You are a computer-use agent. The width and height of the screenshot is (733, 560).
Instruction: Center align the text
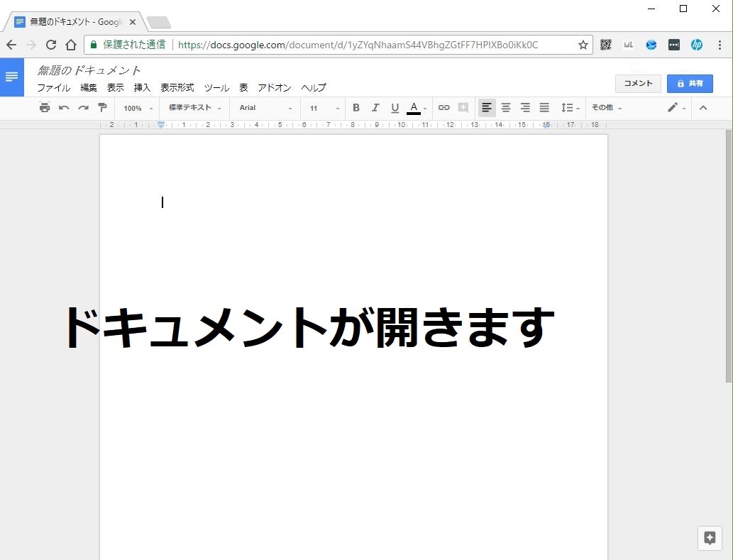click(506, 108)
